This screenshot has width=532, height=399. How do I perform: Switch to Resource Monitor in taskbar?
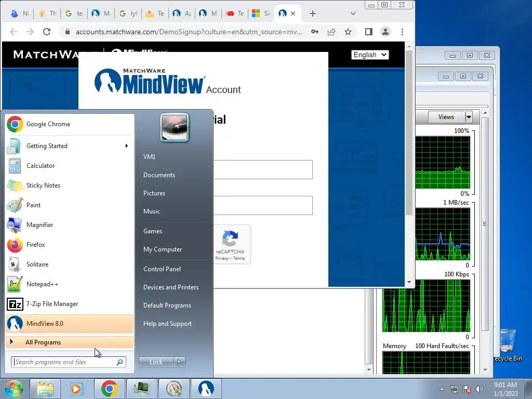pos(142,389)
